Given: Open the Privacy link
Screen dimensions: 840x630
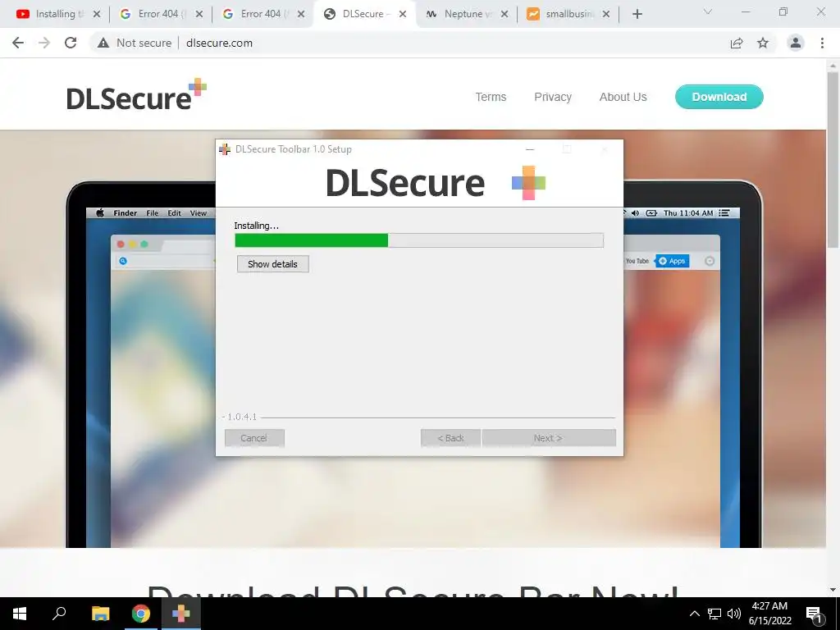Looking at the screenshot, I should (553, 97).
